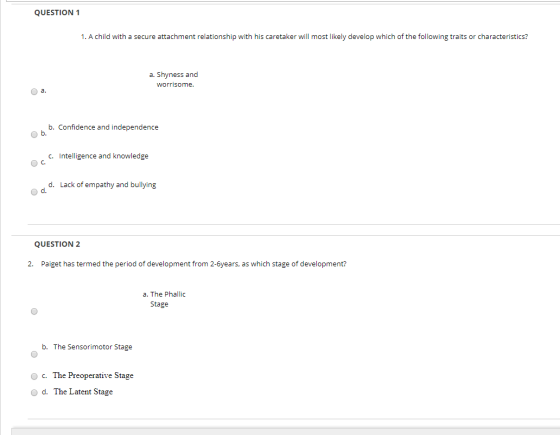Click the Shyness and worrisome answer text
Viewport: 560px width, 435px height.
[174, 79]
